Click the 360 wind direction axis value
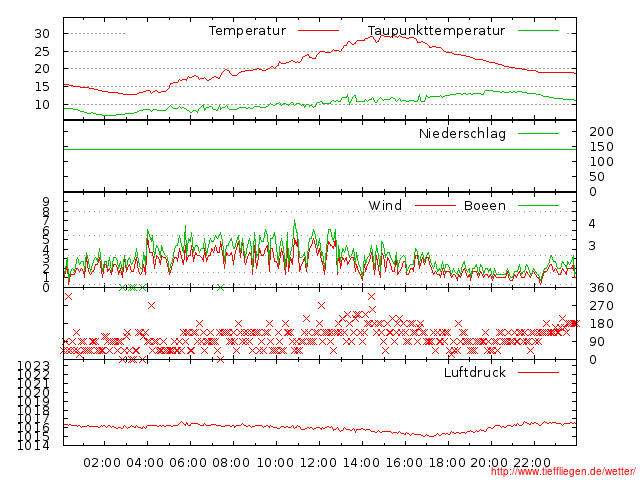The width and height of the screenshot is (640, 480). point(601,288)
